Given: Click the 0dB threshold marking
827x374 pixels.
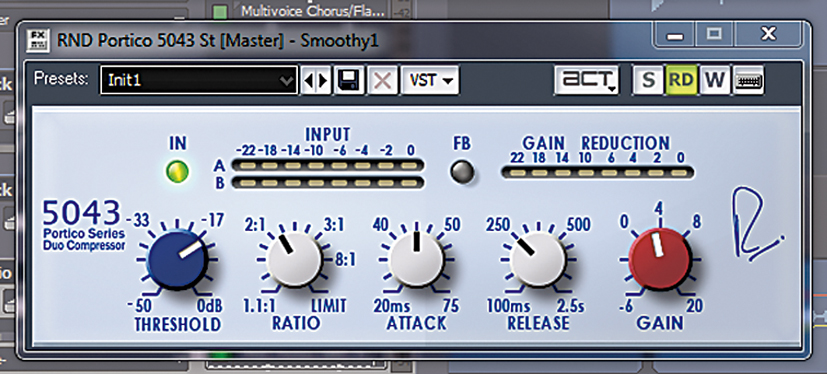Looking at the screenshot, I should [x=209, y=306].
